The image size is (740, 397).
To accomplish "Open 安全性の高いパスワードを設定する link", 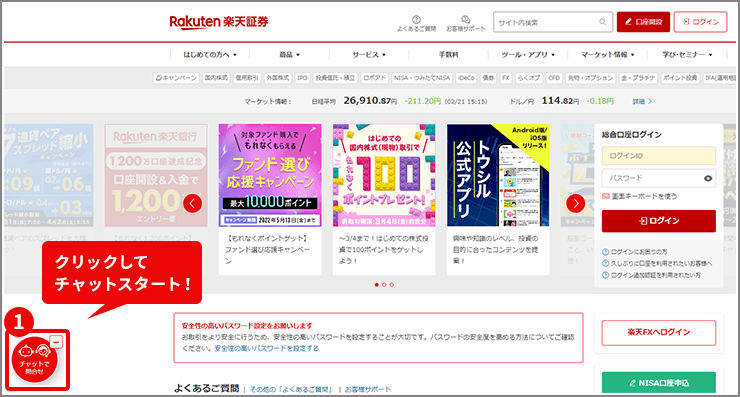I will click(267, 348).
